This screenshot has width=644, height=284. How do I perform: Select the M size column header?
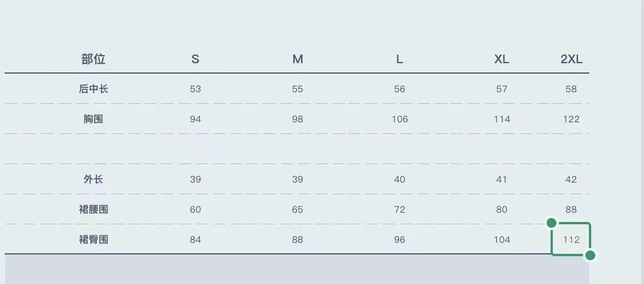298,59
